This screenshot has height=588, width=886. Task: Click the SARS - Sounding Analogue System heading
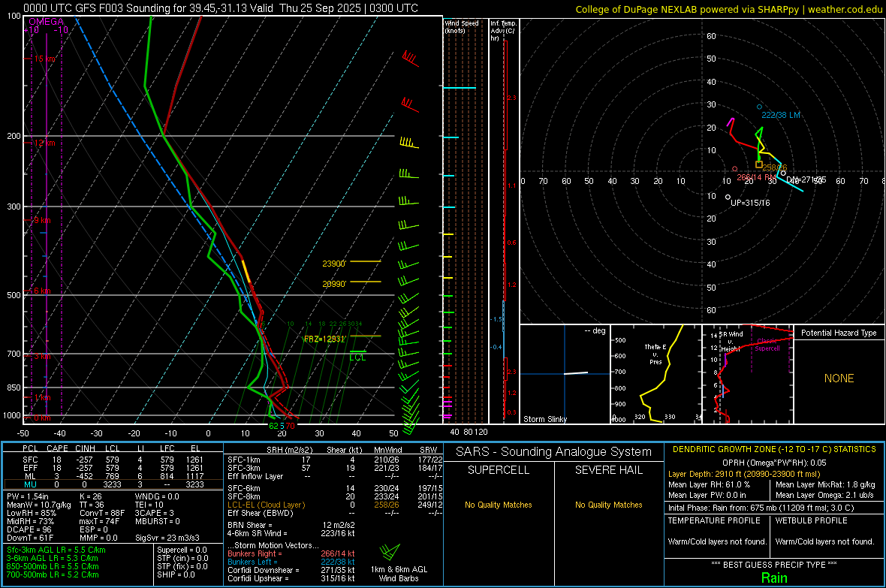(553, 452)
